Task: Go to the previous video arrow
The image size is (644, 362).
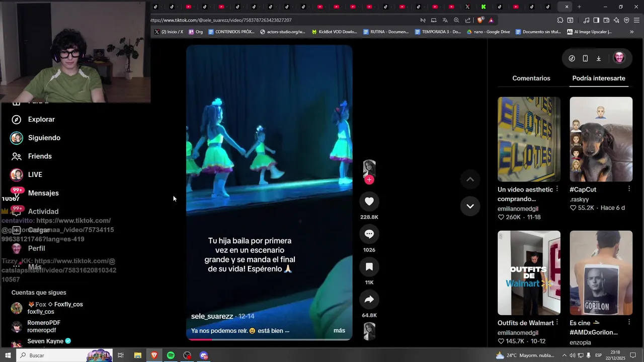Action: pos(470,179)
